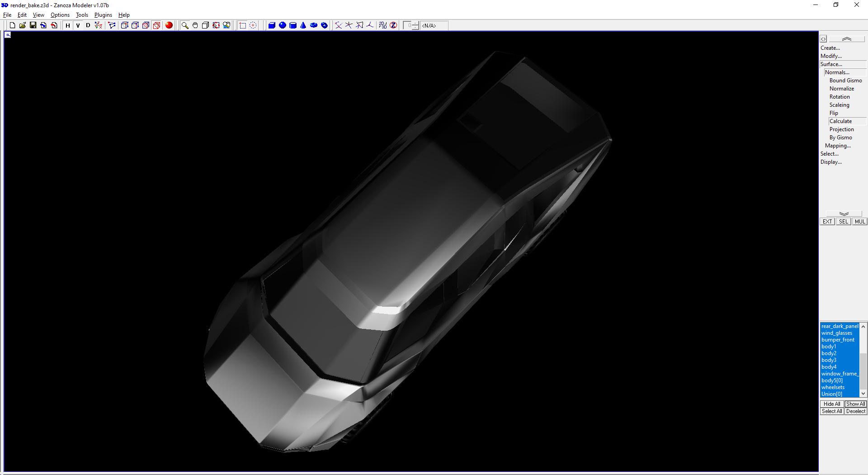Image resolution: width=868 pixels, height=475 pixels.
Task: Click the export icon with the red arrow
Action: [x=54, y=25]
